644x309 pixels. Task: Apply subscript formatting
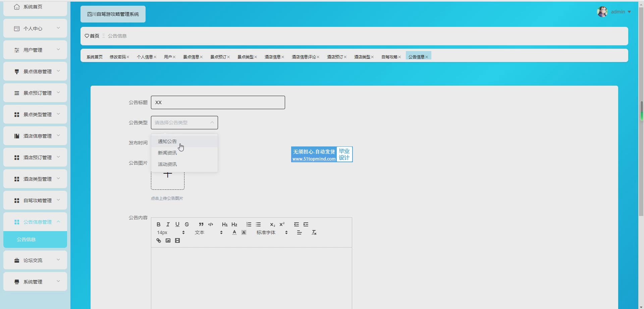point(272,224)
